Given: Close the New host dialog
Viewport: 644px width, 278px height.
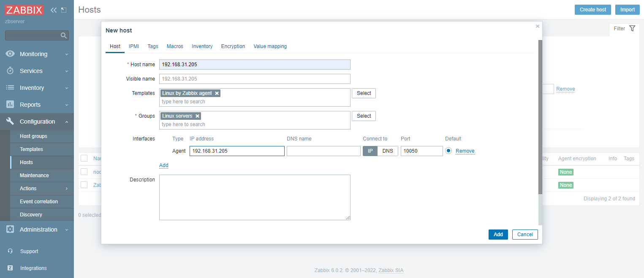Looking at the screenshot, I should coord(538,26).
